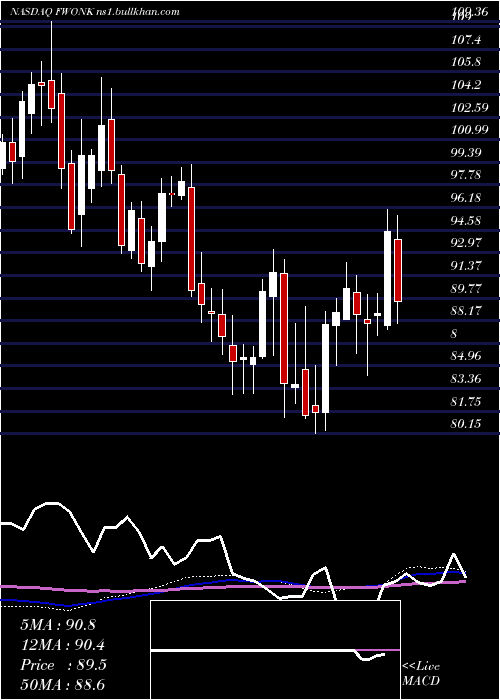Screen dimensions: 500x700
Task: Click the last red candlestick on chart
Action: [398, 271]
